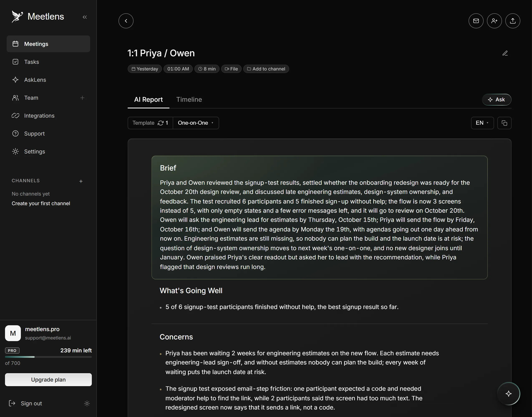
Task: Open Integrations page
Action: [48, 116]
